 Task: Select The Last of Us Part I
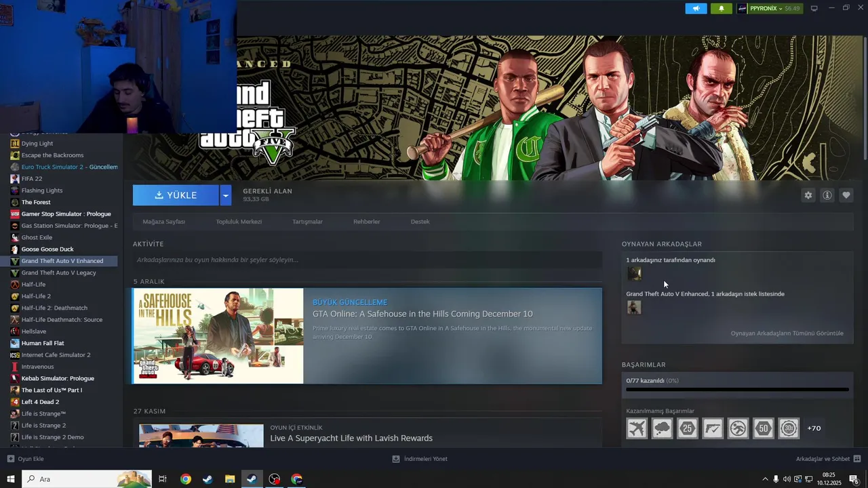click(52, 390)
